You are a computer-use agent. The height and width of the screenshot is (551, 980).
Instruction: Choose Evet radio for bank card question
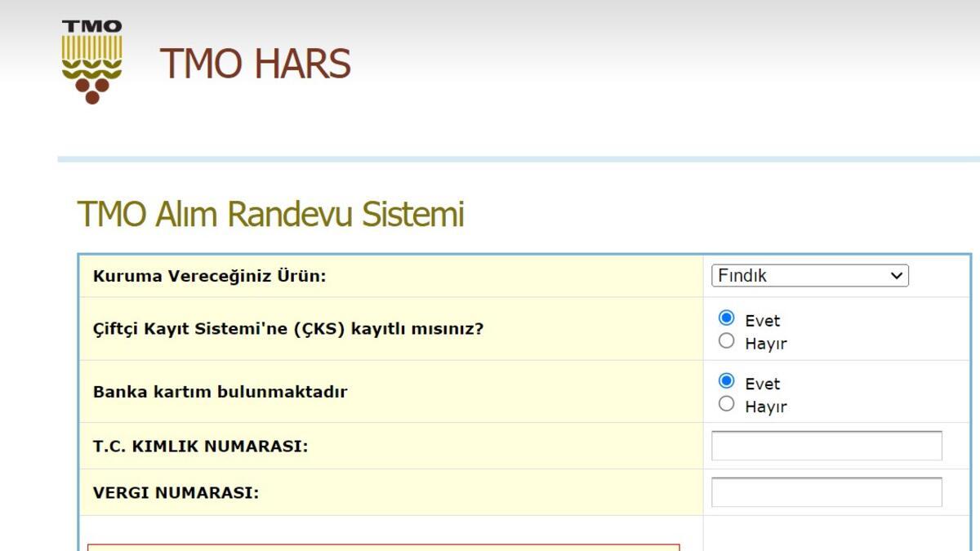pos(726,381)
